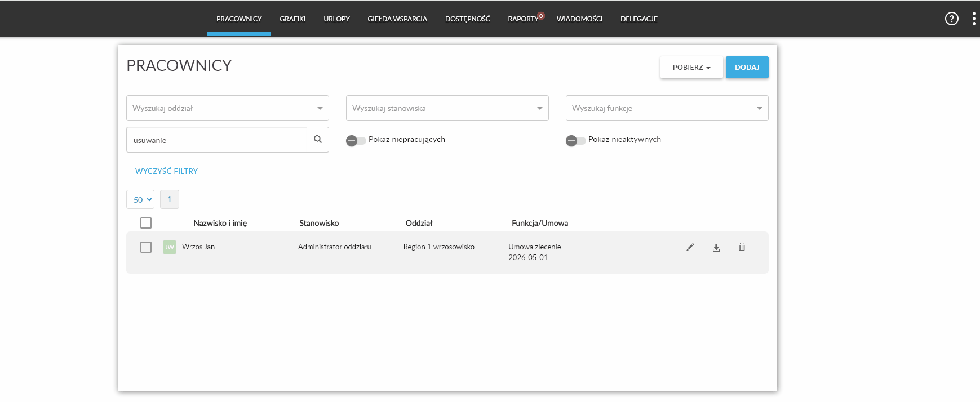Edit Wrzos Jan with the pencil icon
This screenshot has width=980, height=402.
coord(690,247)
